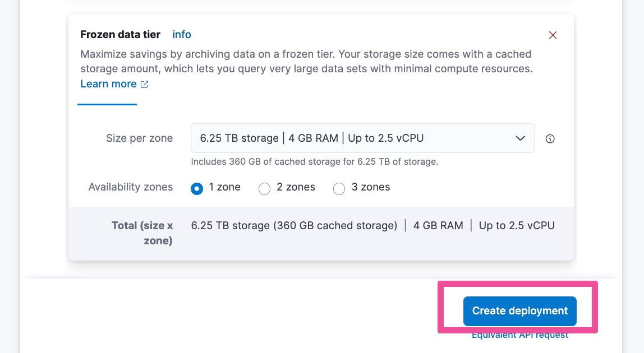Select the 1 zone radio button

[x=197, y=188]
